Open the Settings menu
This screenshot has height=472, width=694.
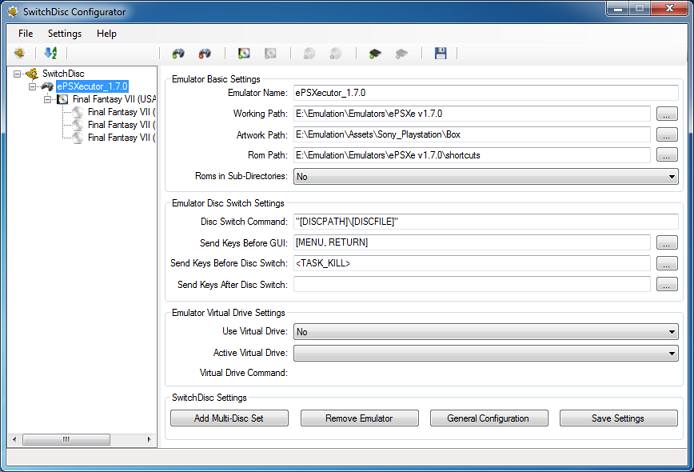[65, 34]
